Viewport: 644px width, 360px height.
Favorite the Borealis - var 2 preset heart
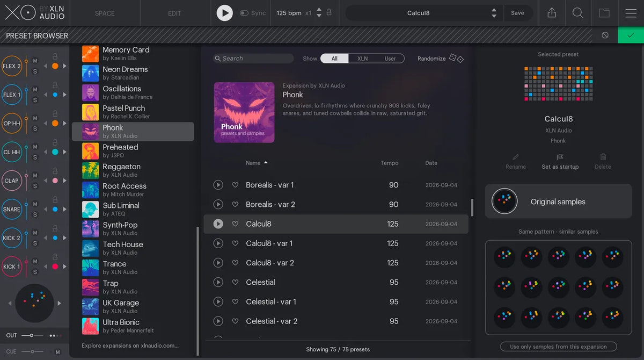(x=235, y=204)
